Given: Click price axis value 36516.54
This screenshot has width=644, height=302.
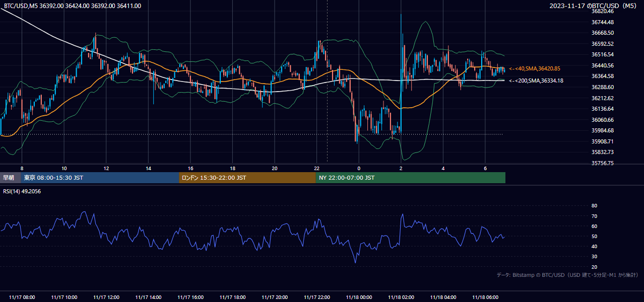Looking at the screenshot, I should coord(603,54).
